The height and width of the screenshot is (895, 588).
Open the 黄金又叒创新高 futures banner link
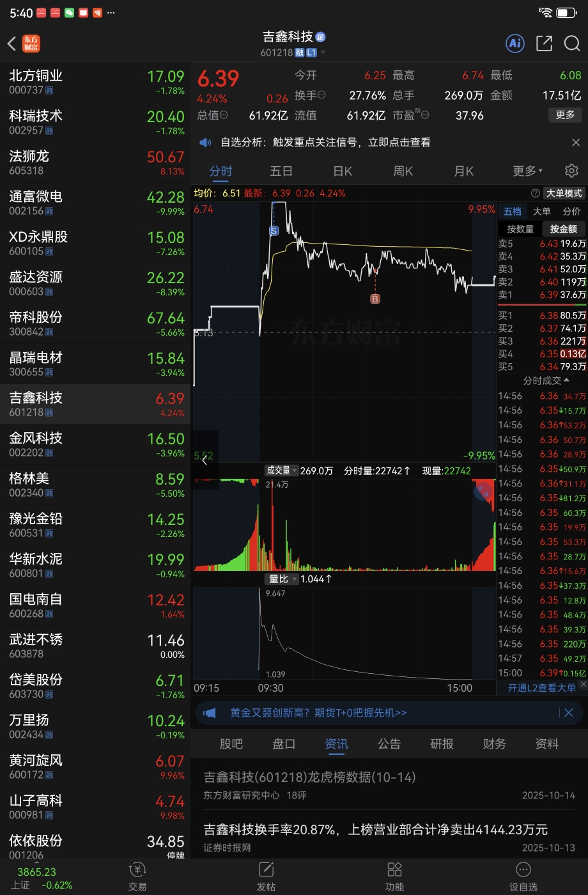(x=318, y=713)
